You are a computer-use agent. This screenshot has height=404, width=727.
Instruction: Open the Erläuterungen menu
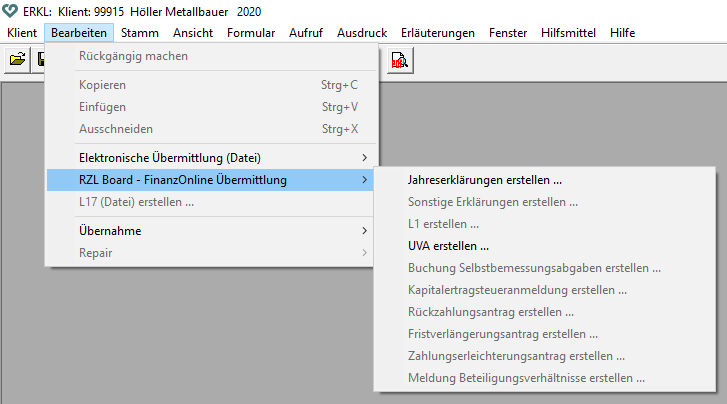pos(436,33)
